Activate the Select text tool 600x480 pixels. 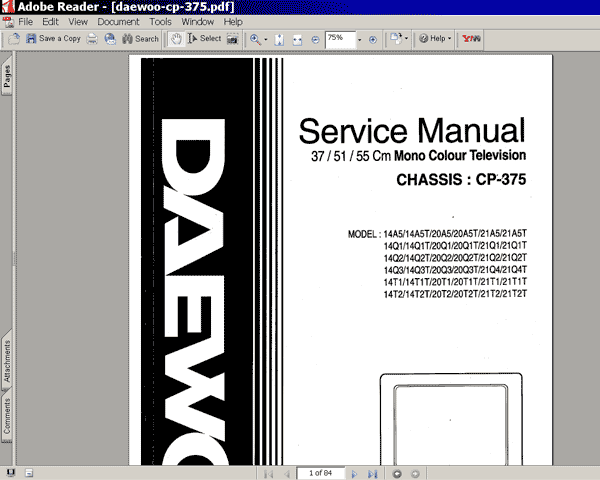click(x=204, y=39)
